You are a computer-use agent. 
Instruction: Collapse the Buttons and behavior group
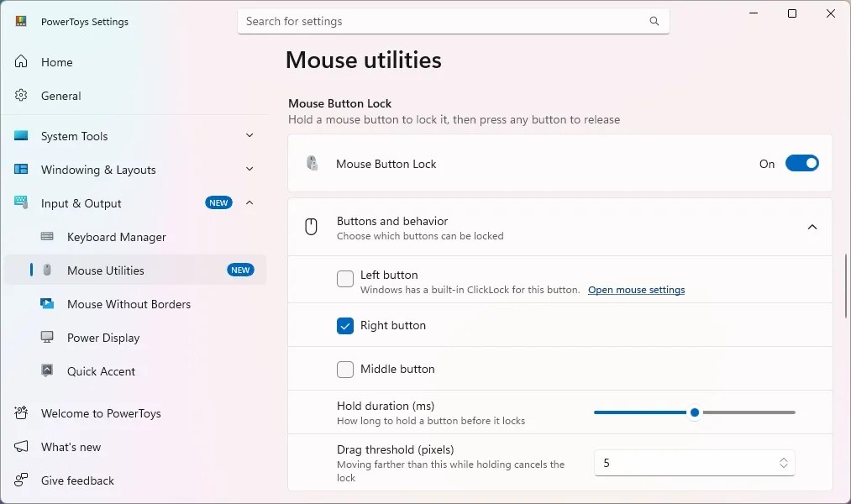(812, 227)
